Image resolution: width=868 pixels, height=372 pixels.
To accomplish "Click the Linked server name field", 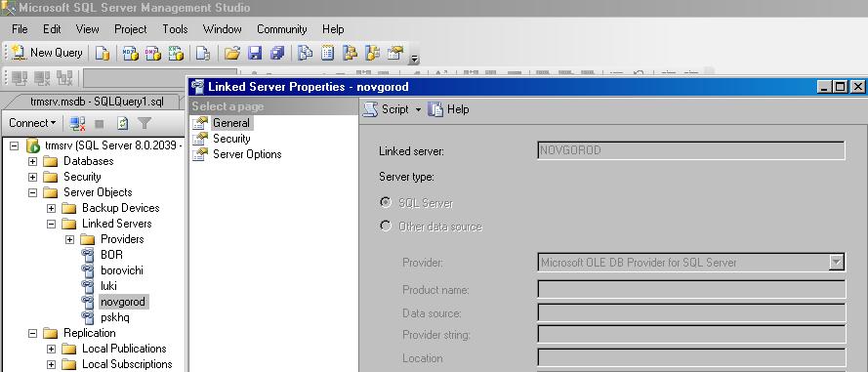I will tap(691, 150).
